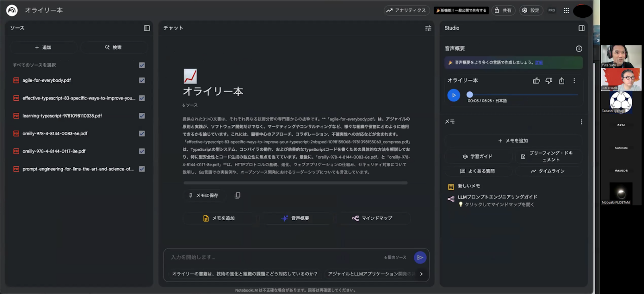Play the オライリー本 audio overview
Viewport: 644px width, 294px height.
point(454,95)
